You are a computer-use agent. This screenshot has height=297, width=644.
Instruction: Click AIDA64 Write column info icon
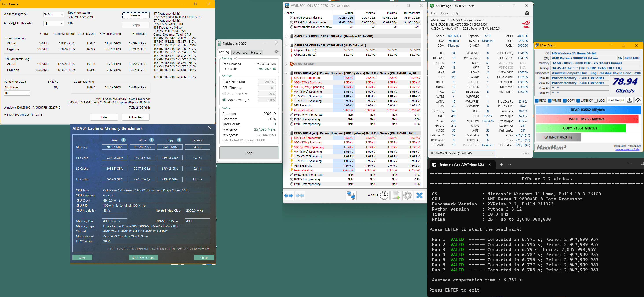151,140
